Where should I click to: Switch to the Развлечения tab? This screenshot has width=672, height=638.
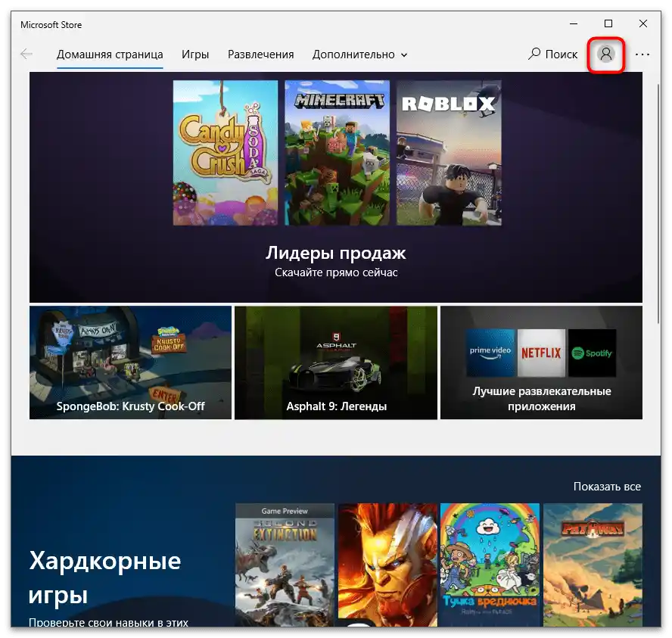click(x=260, y=54)
